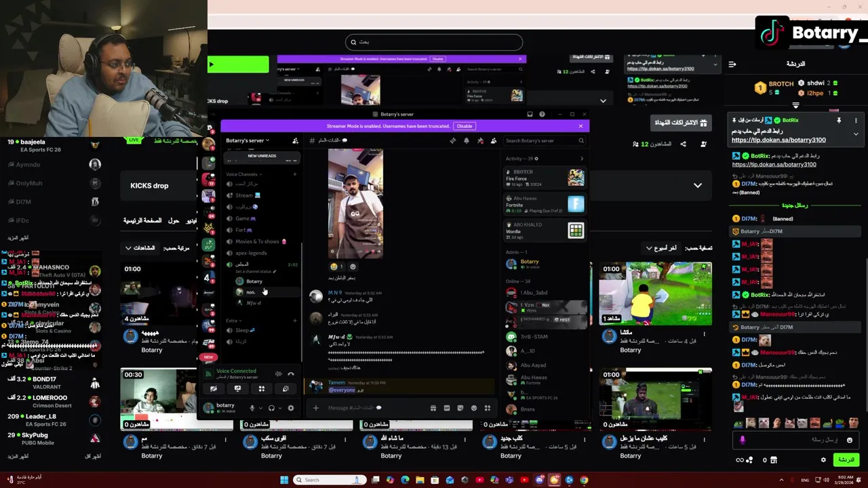Join the Movies & Tv shows voice channel

pyautogui.click(x=260, y=241)
